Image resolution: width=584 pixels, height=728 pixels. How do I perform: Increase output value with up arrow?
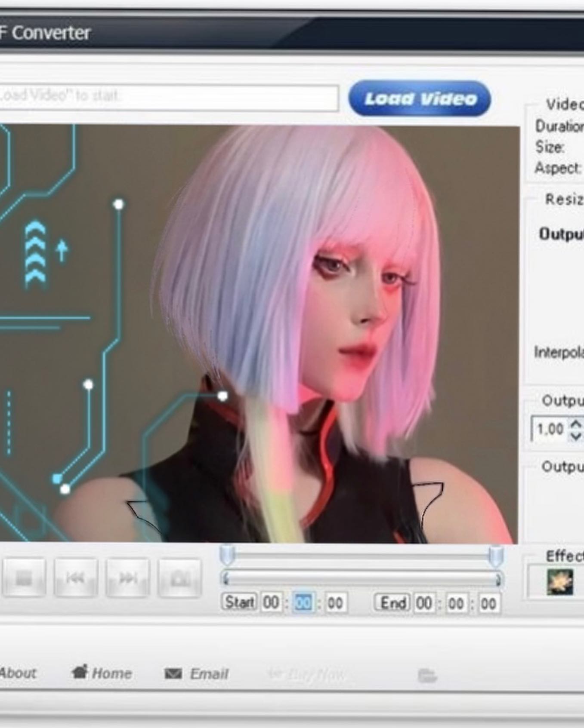click(x=575, y=424)
